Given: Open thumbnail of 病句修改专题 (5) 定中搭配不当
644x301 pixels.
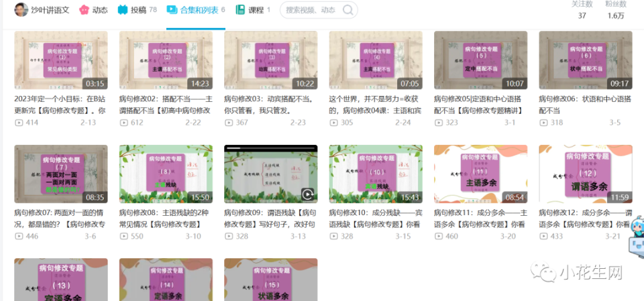Looking at the screenshot, I should tap(480, 60).
